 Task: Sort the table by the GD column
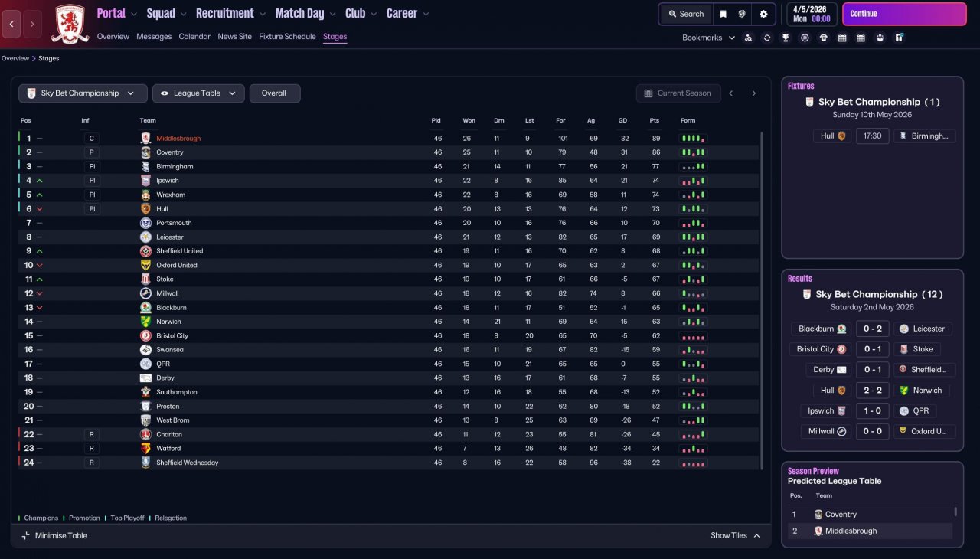point(623,120)
